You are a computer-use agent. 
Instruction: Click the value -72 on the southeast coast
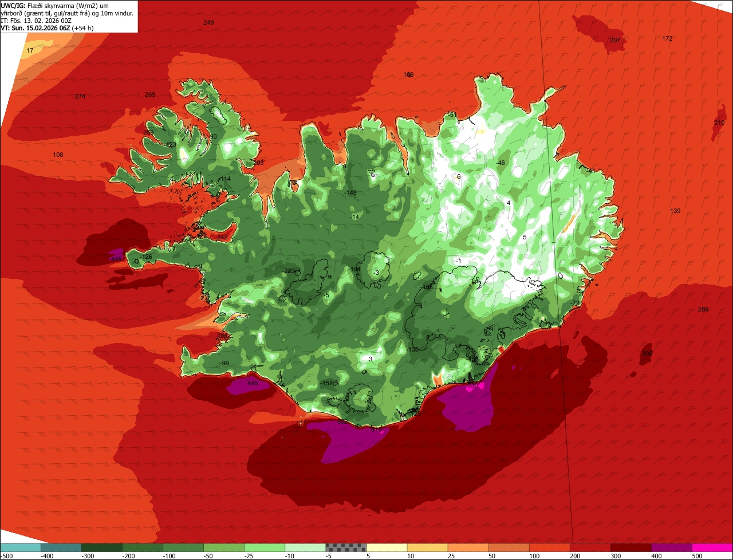[x=575, y=303]
